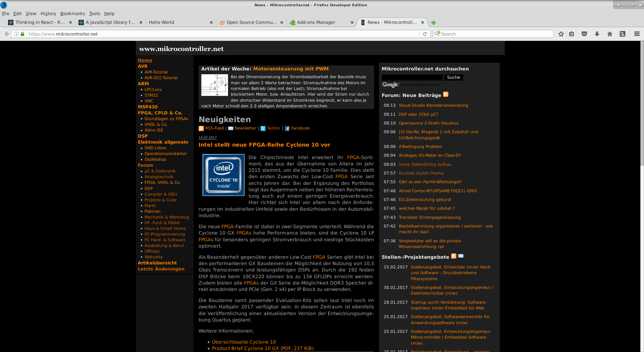644x352 pixels.
Task: Open Intel stellt neue FPGA-Reihe headline
Action: click(264, 145)
